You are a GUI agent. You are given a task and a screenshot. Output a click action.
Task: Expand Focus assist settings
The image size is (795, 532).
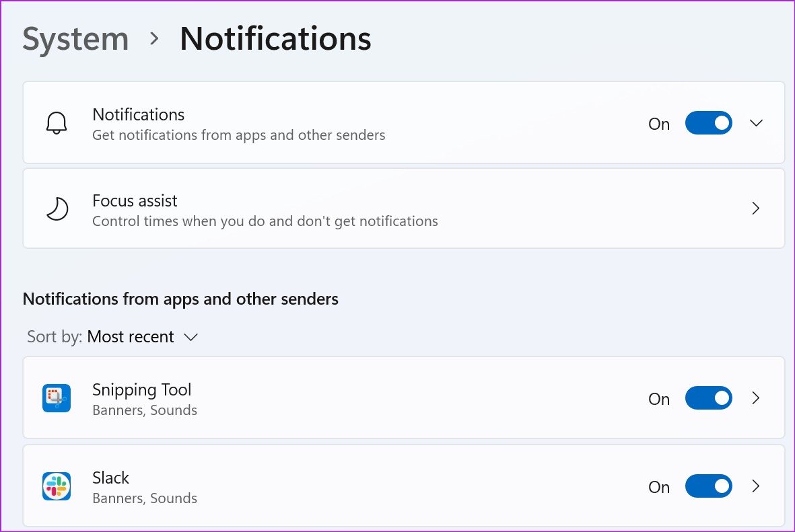(x=755, y=208)
